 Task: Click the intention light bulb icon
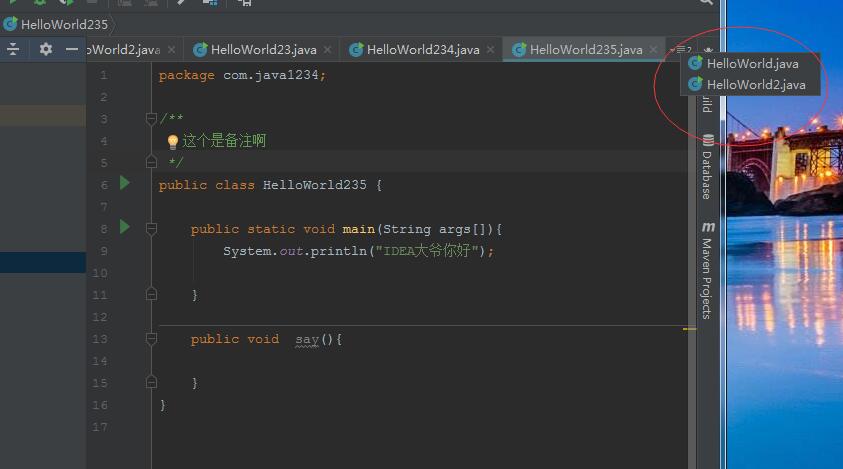tap(172, 141)
